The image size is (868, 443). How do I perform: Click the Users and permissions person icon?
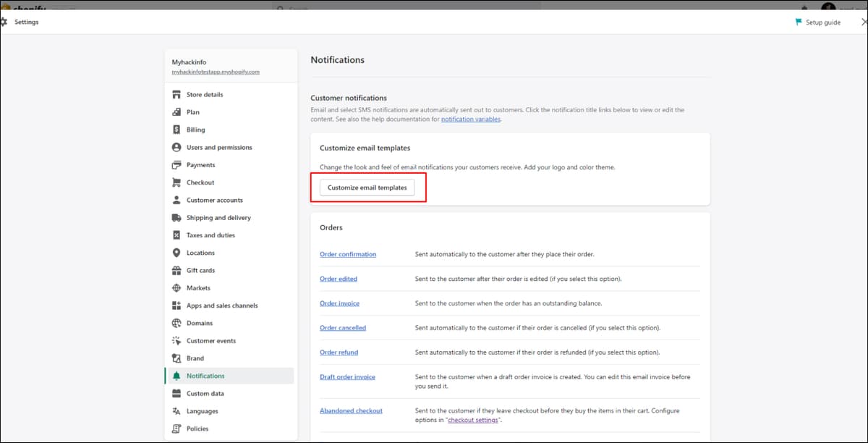[x=176, y=147]
